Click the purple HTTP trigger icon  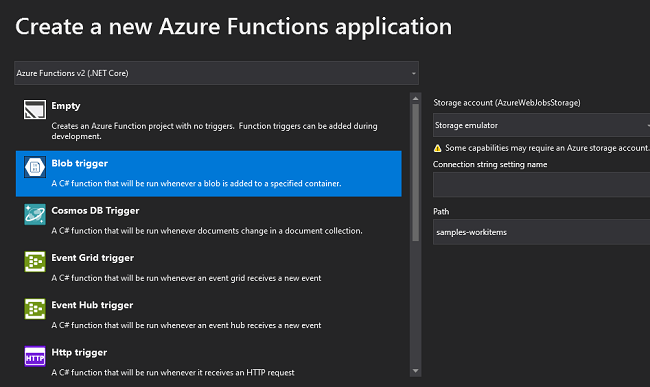point(35,356)
